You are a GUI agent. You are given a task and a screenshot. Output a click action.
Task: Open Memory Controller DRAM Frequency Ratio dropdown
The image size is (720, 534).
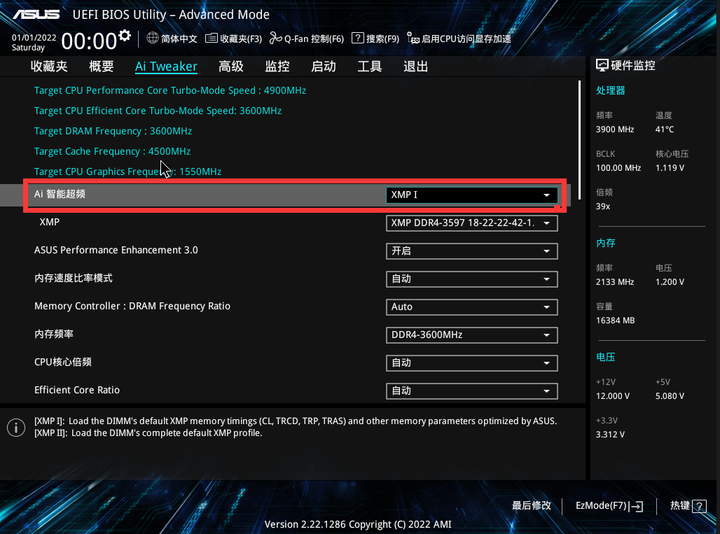[472, 307]
